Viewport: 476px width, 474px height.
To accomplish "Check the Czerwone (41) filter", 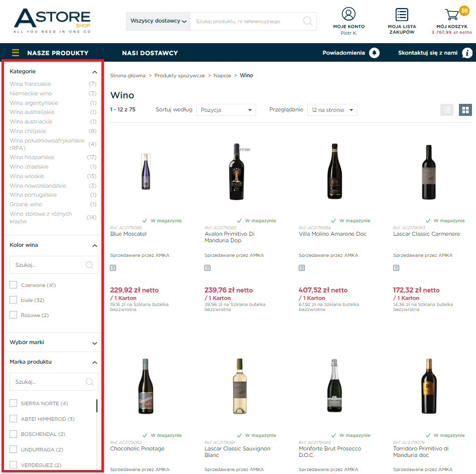I will tap(14, 285).
